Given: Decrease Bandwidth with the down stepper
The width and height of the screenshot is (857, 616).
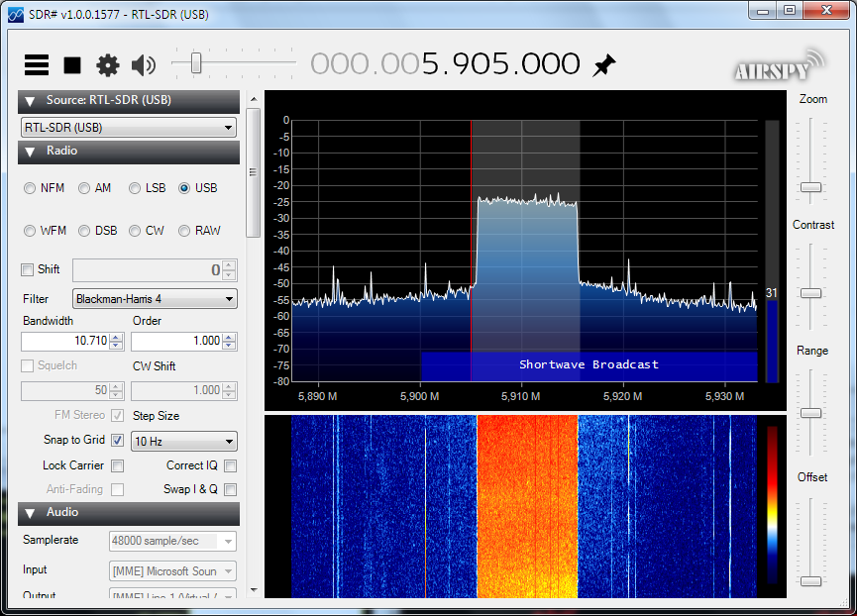Looking at the screenshot, I should pyautogui.click(x=116, y=346).
